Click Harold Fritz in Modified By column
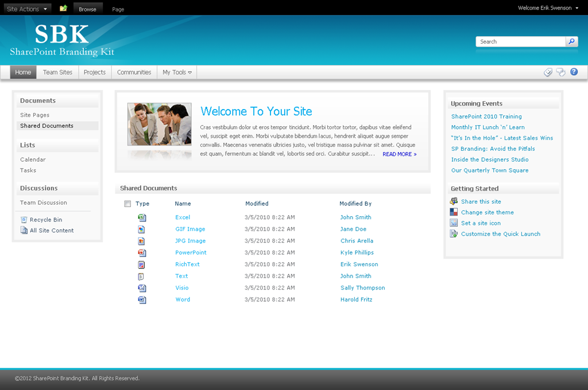Viewport: 588px width, 390px height. coord(356,299)
